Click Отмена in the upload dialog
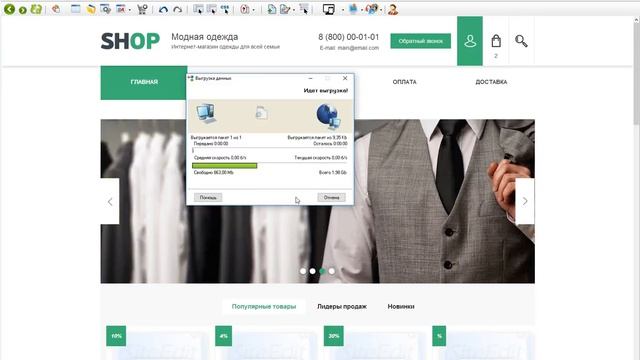 (331, 198)
